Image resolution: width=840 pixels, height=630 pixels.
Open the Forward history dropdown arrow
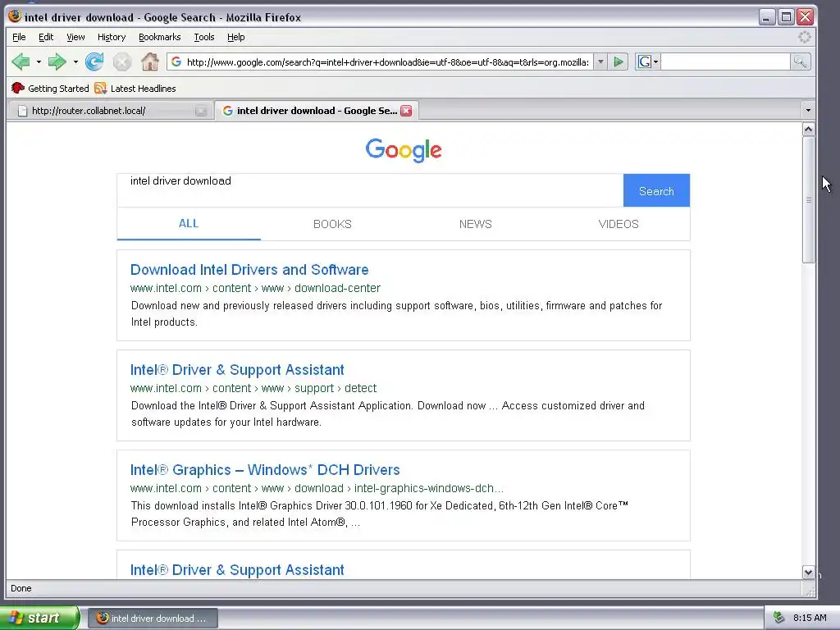tap(75, 62)
